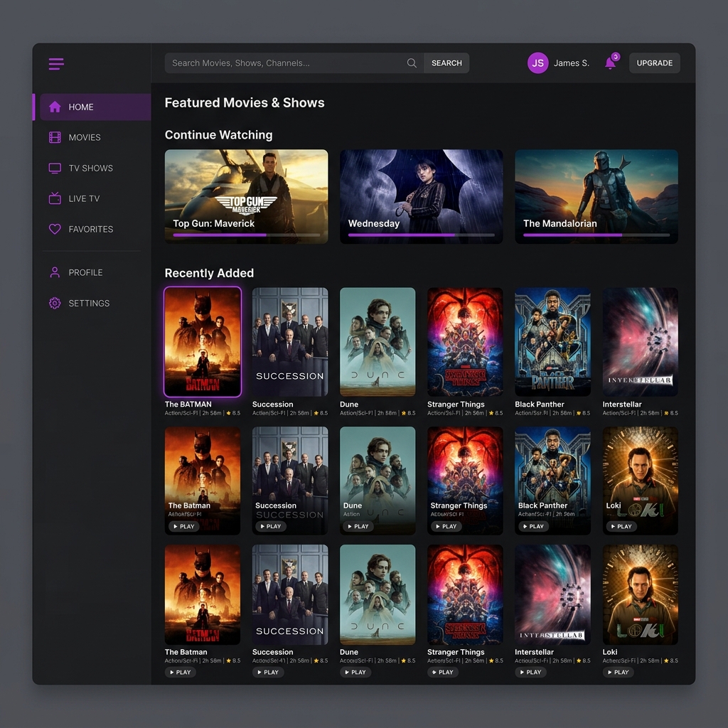Viewport: 728px width, 728px height.
Task: Seek on The Mandalorian progress bar
Action: [596, 235]
